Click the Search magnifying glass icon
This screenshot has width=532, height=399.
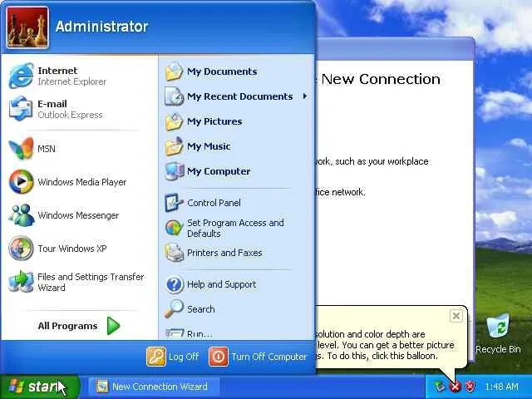pyautogui.click(x=174, y=308)
